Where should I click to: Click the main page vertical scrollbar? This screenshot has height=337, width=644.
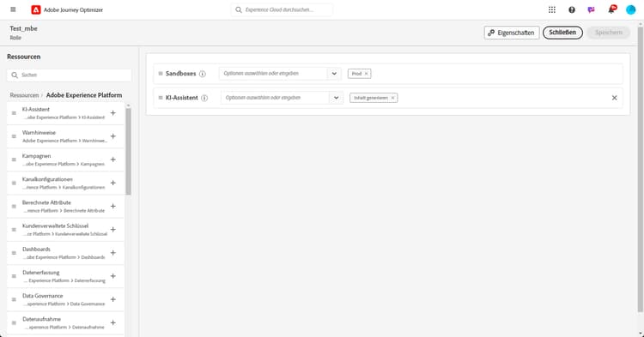640,169
